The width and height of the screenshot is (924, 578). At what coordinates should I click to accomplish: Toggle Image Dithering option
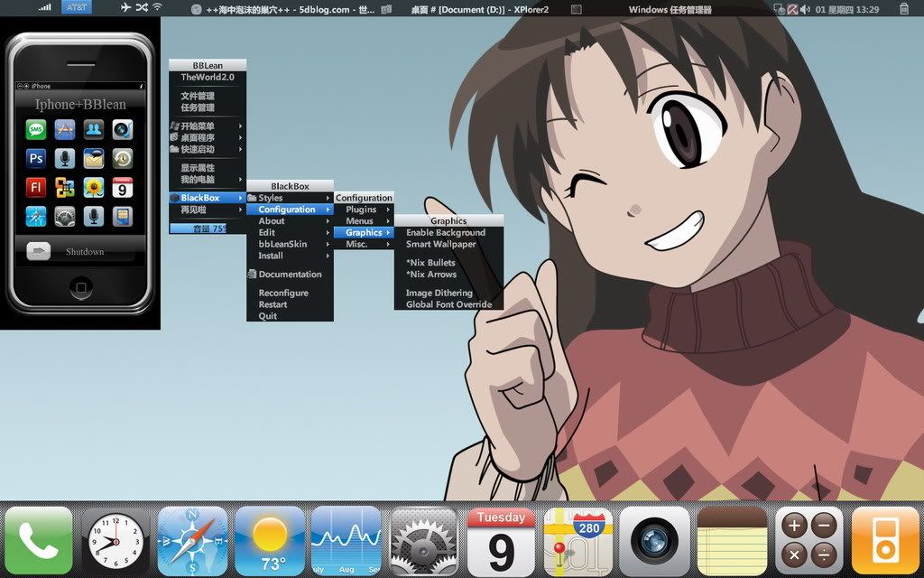(x=448, y=294)
